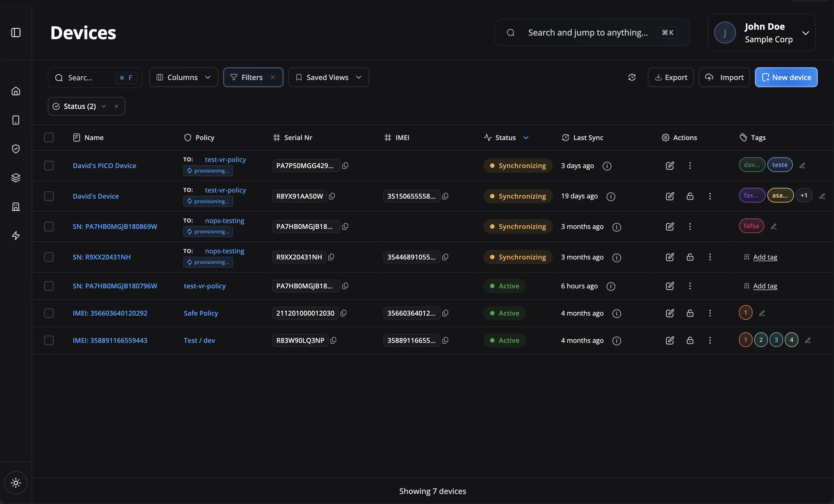Click the lightning bolt sidebar icon
The width and height of the screenshot is (834, 504).
point(16,236)
